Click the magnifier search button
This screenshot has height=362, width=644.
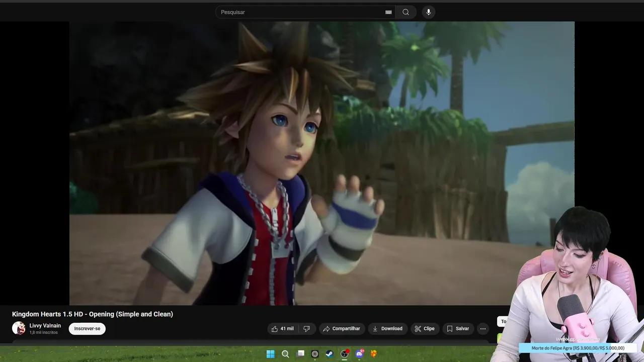[406, 12]
